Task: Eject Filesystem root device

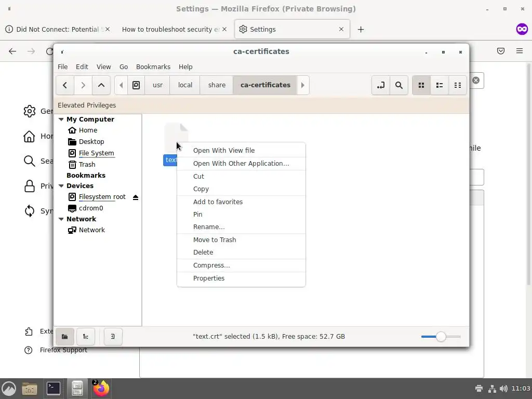Action: 136,197
